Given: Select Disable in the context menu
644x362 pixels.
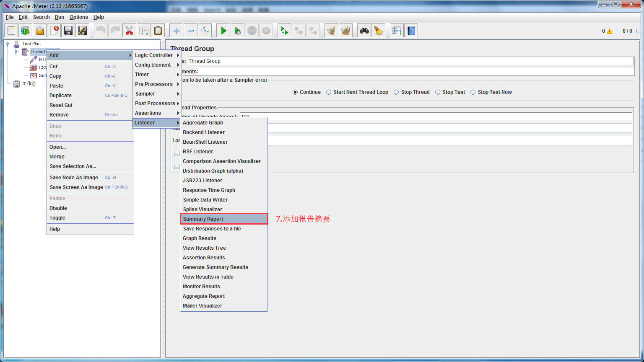Looking at the screenshot, I should 90,208.
